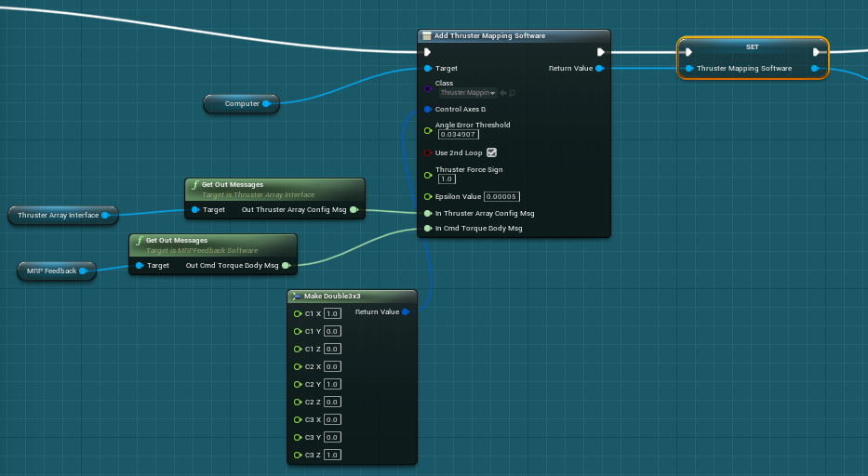Select the SET Thruster Mapping Software node title
The image size is (868, 476).
coord(752,46)
